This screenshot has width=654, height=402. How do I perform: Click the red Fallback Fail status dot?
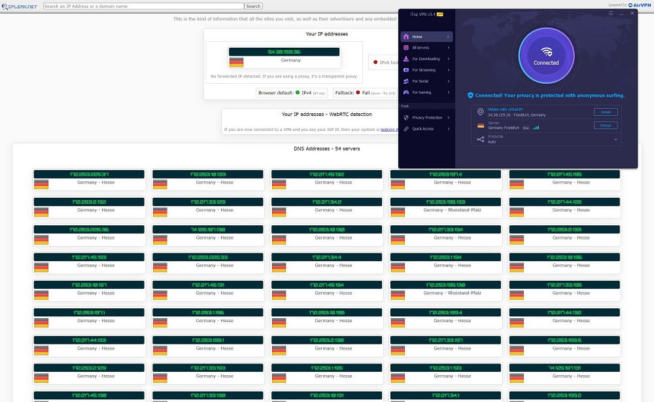(x=358, y=93)
